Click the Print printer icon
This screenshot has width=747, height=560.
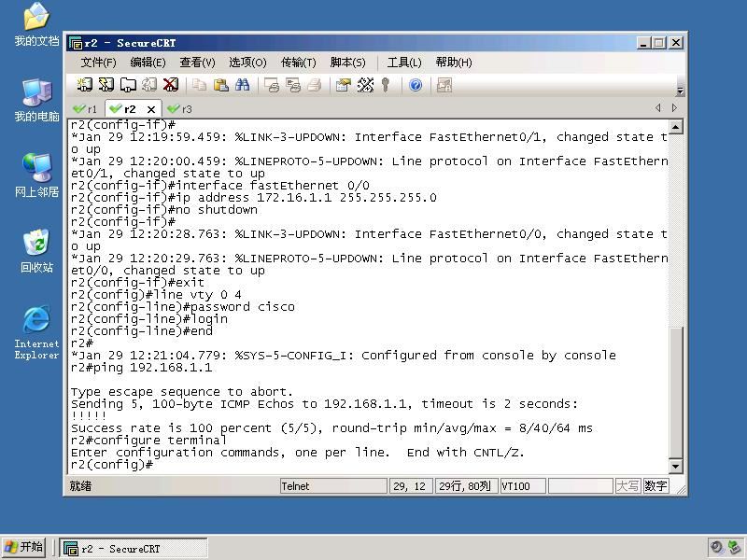[x=315, y=85]
